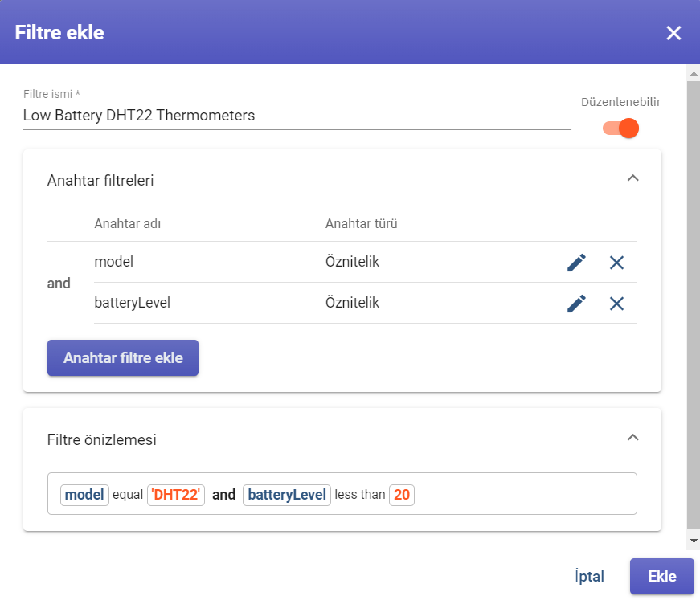Image resolution: width=700 pixels, height=600 pixels.
Task: Click the dialog's vertical scrollbar track
Action: click(694, 307)
